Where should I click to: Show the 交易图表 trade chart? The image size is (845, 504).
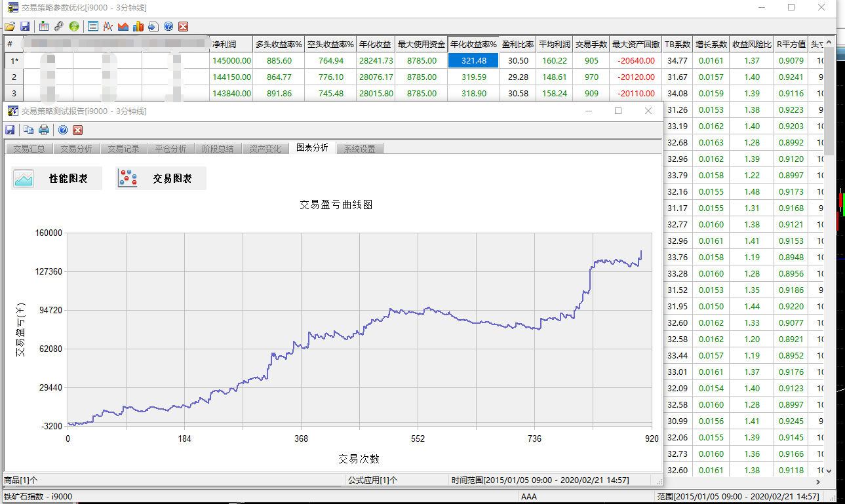161,178
